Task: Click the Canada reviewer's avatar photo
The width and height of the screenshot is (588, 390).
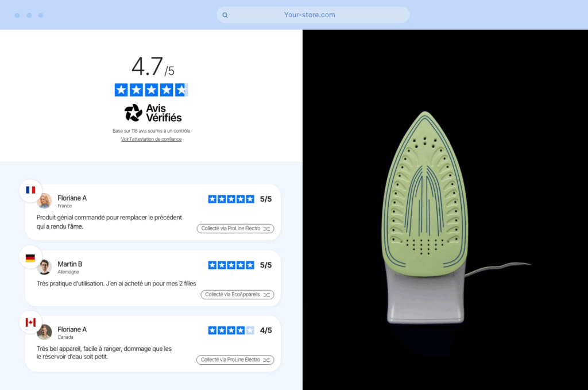Action: click(x=45, y=332)
